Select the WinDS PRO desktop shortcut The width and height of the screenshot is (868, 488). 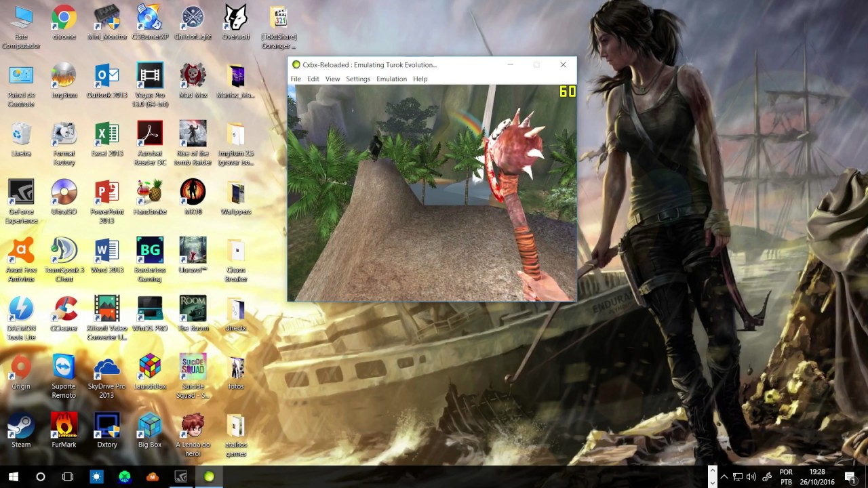click(150, 314)
